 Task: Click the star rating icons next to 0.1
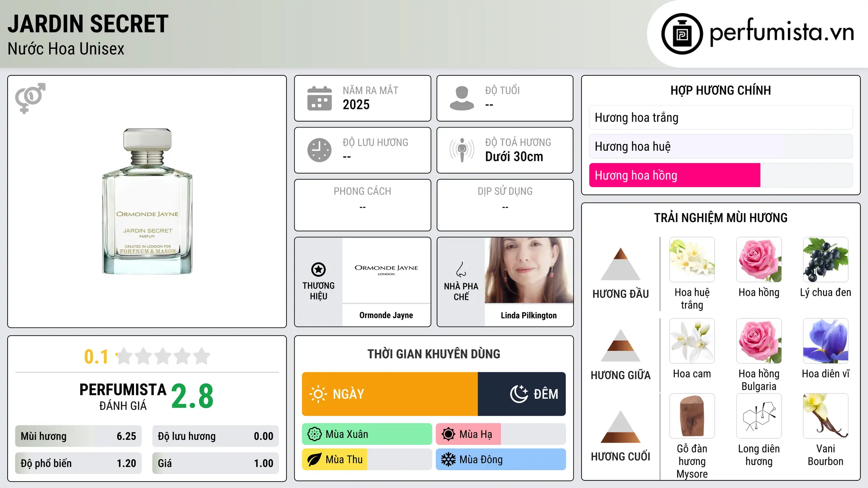(x=163, y=356)
